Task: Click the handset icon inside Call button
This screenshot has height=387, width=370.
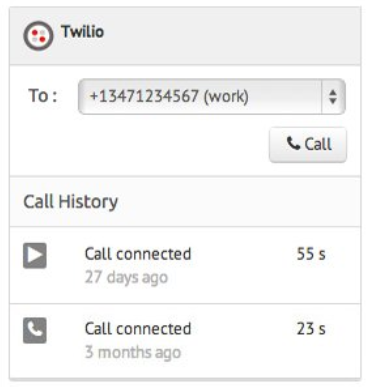Action: click(x=293, y=144)
